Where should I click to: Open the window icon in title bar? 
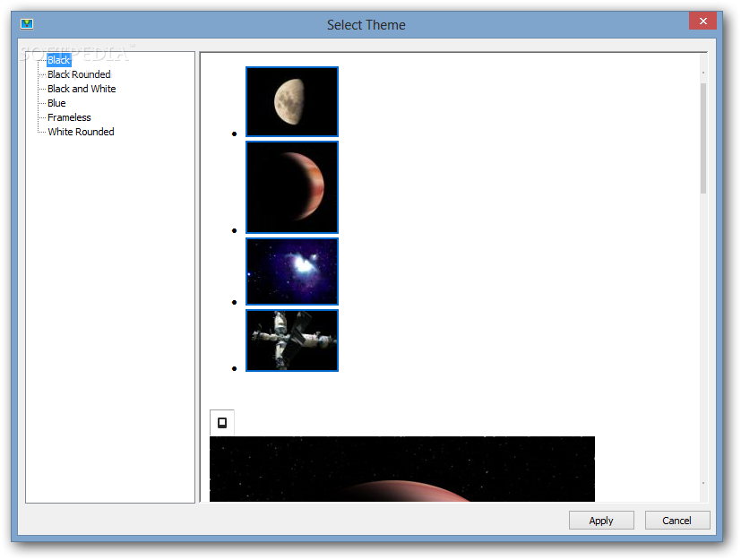pos(27,23)
